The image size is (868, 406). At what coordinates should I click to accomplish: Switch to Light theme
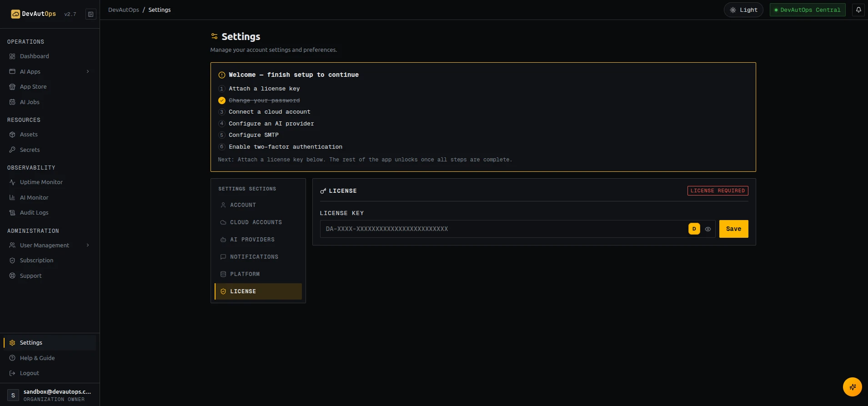click(x=743, y=10)
